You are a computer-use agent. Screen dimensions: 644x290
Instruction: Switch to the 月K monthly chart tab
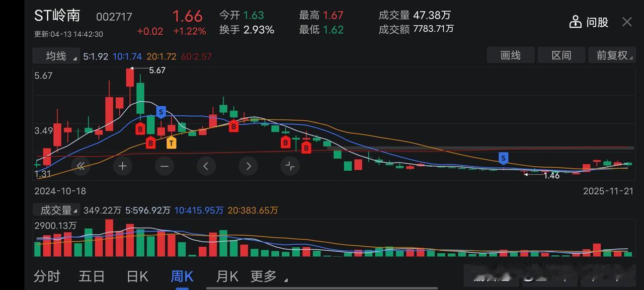pos(226,276)
